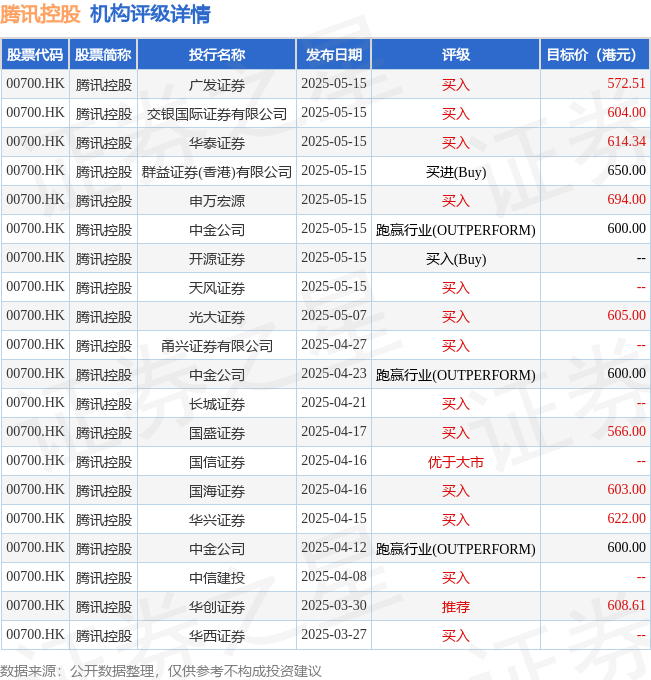Click 腾讯控股 name in 广发证券 row

click(x=103, y=85)
